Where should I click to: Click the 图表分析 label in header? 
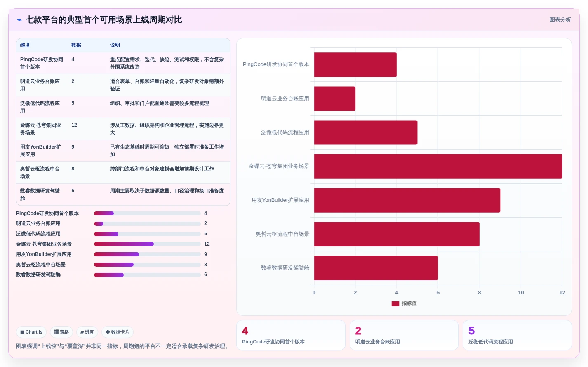[560, 20]
